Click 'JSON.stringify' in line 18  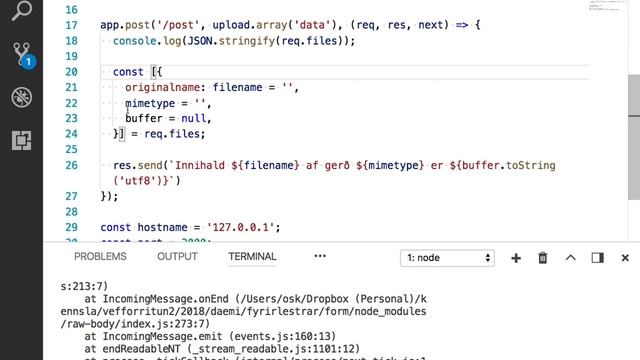pyautogui.click(x=231, y=41)
